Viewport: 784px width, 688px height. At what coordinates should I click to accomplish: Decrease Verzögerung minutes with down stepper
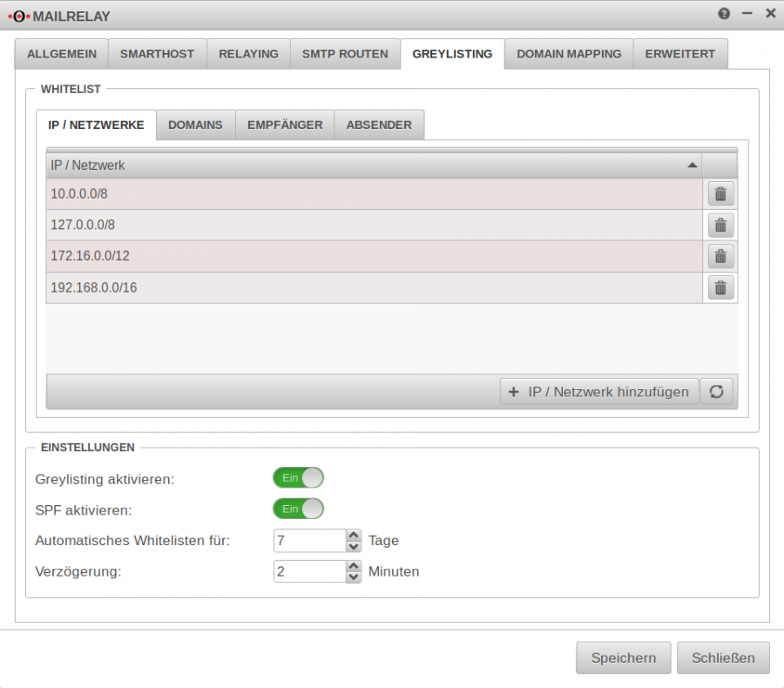click(x=352, y=577)
